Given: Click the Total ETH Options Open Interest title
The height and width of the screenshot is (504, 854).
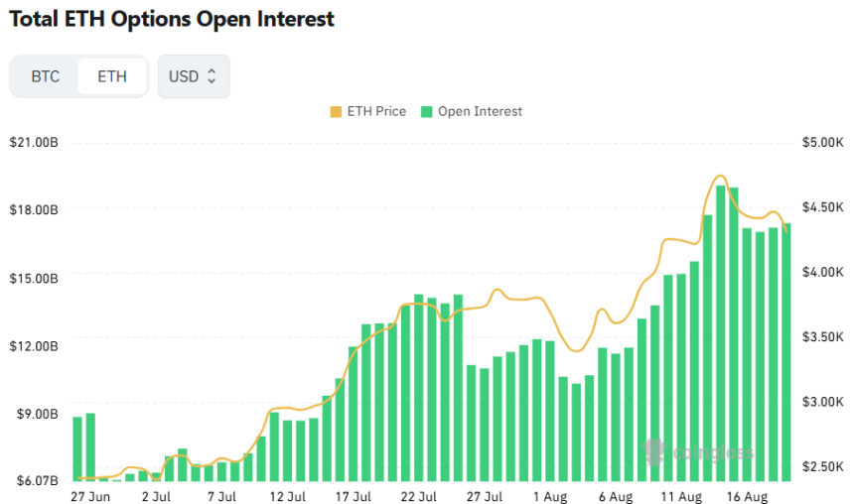Looking at the screenshot, I should click(x=172, y=19).
